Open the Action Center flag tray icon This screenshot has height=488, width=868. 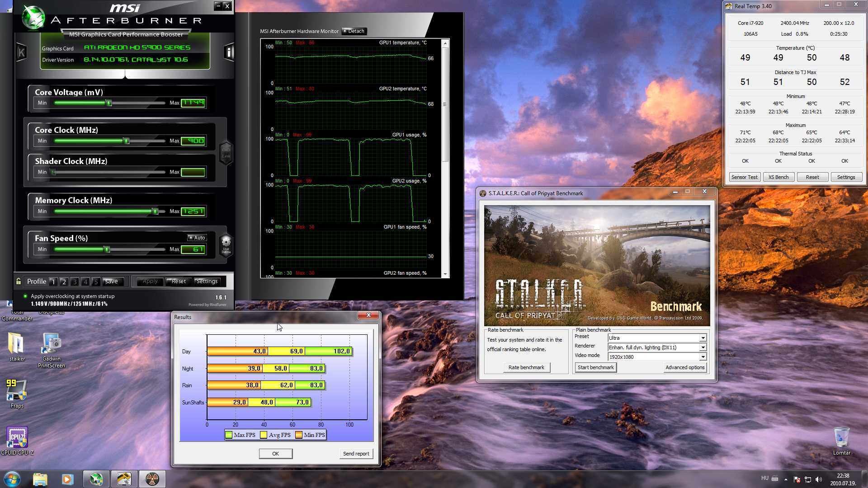click(x=797, y=479)
